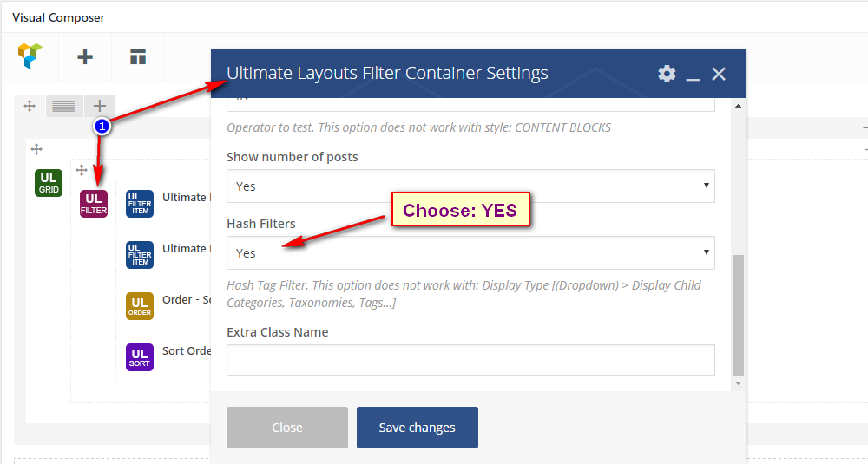Click the Visual Composer logo icon
868x464 pixels.
[30, 56]
